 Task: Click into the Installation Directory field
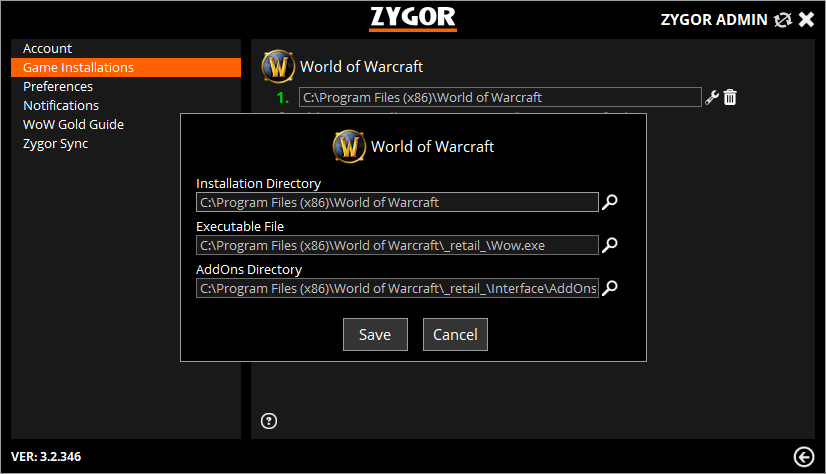(397, 202)
